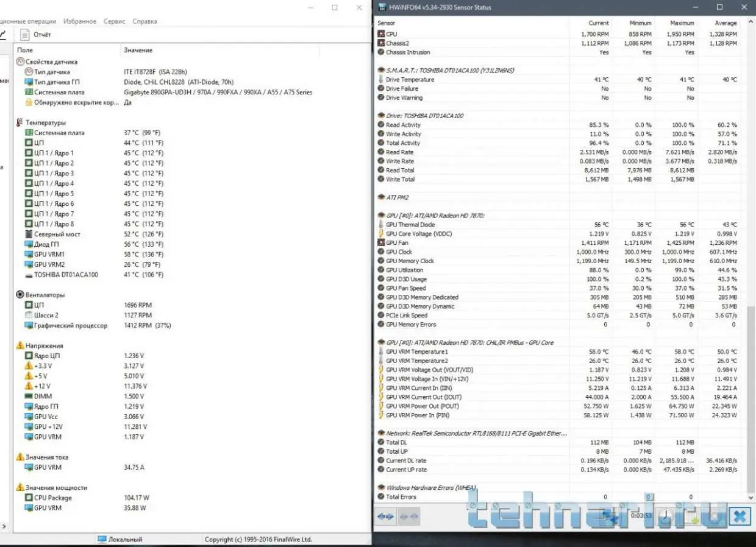Select the Drive Temperature row in HWiNFO

pyautogui.click(x=558, y=79)
